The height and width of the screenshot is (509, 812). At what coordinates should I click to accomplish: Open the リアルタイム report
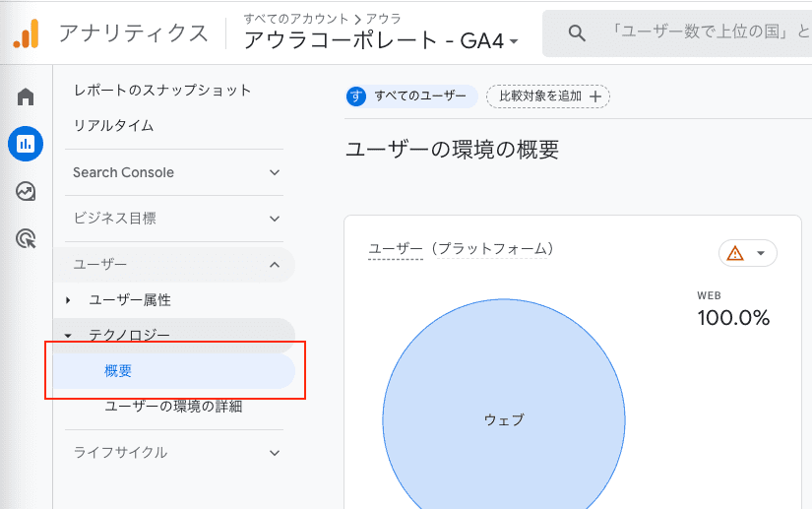pyautogui.click(x=113, y=126)
